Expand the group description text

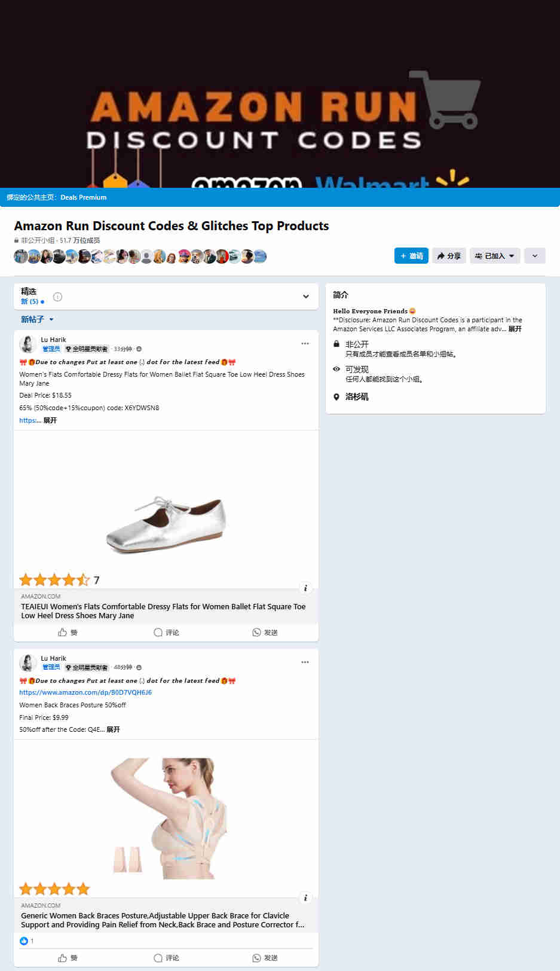[515, 329]
